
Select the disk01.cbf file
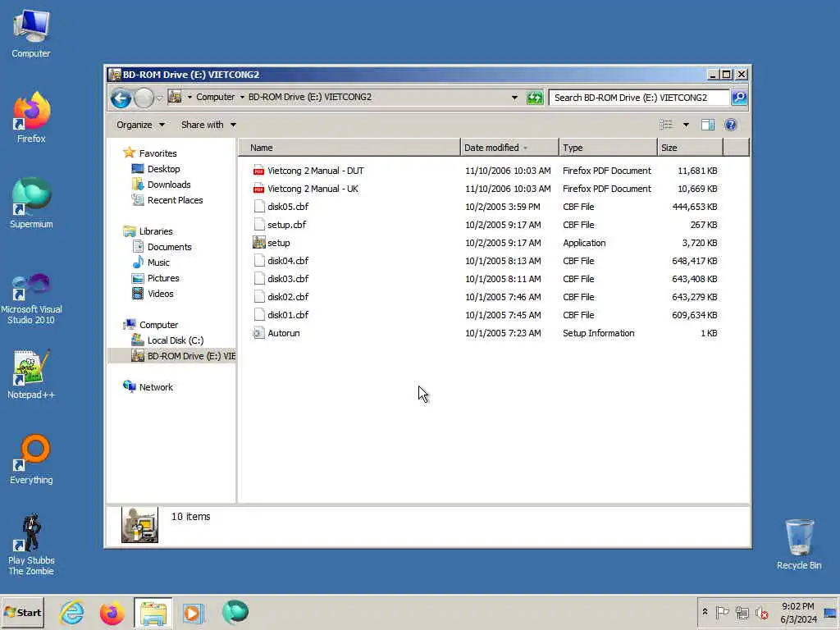(x=288, y=315)
